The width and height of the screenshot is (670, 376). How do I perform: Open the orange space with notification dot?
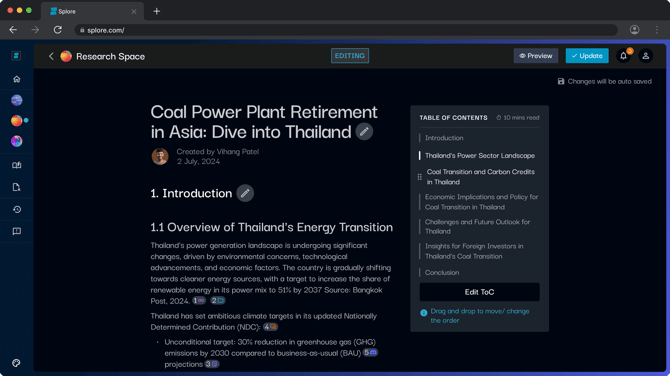[x=17, y=120]
